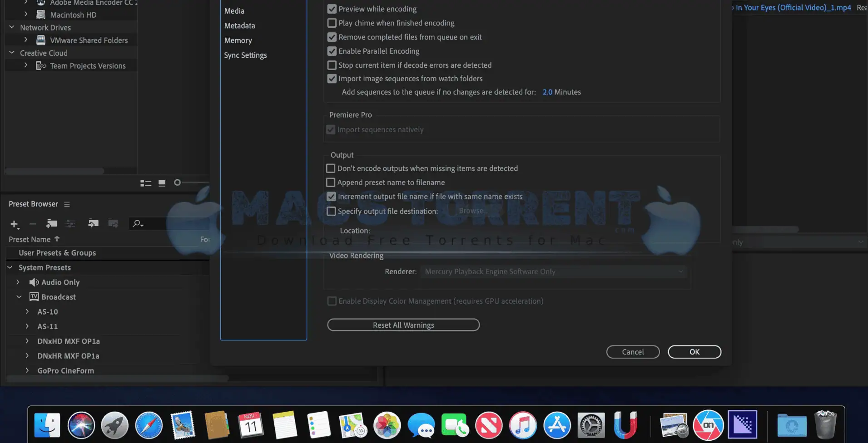Select Metadata preferences category
Image resolution: width=868 pixels, height=443 pixels.
pos(239,26)
